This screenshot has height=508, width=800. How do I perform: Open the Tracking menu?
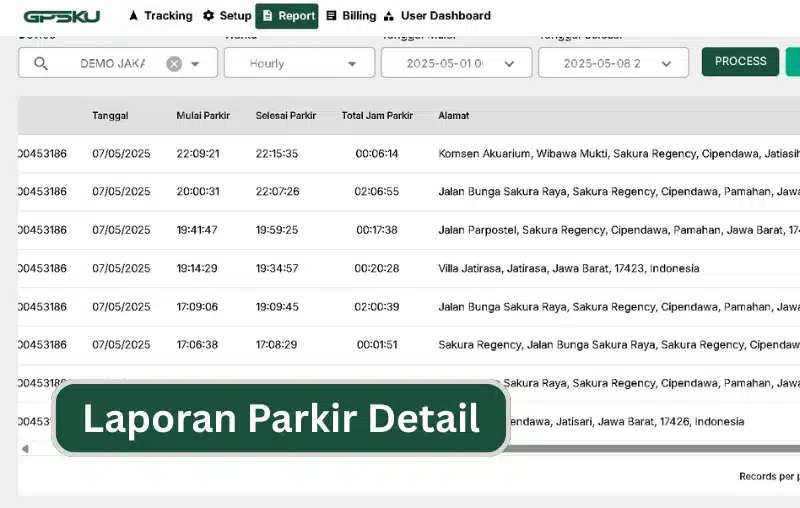click(x=161, y=16)
